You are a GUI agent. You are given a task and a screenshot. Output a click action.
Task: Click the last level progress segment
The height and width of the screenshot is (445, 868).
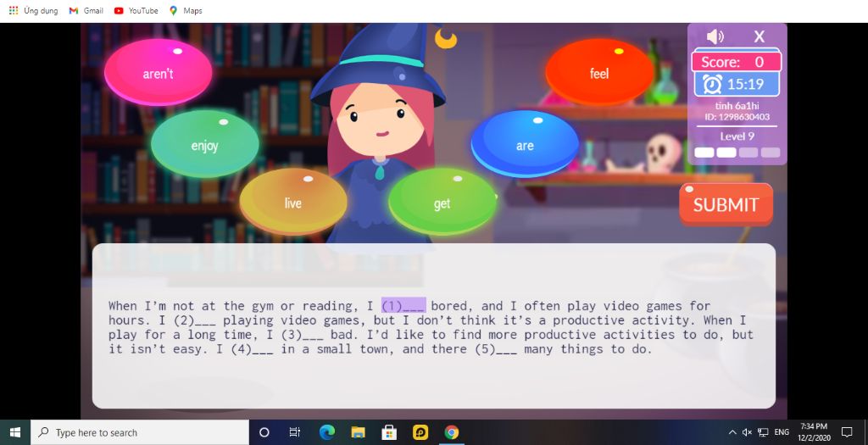(770, 153)
